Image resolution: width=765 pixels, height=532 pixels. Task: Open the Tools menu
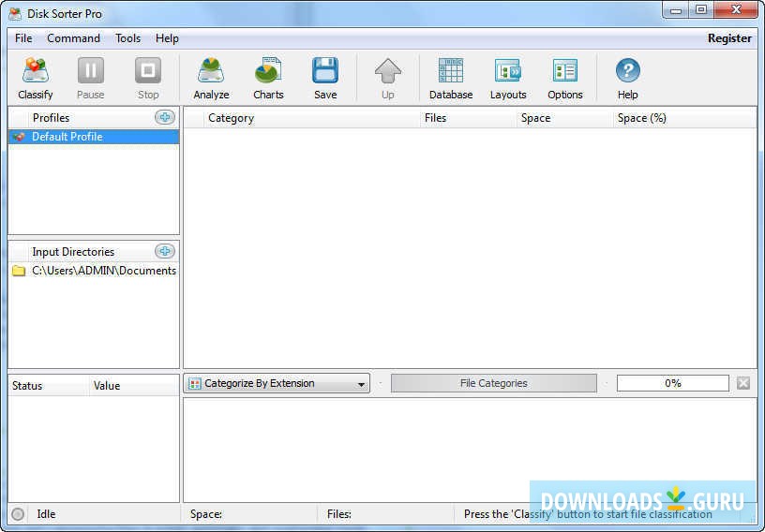tap(127, 38)
